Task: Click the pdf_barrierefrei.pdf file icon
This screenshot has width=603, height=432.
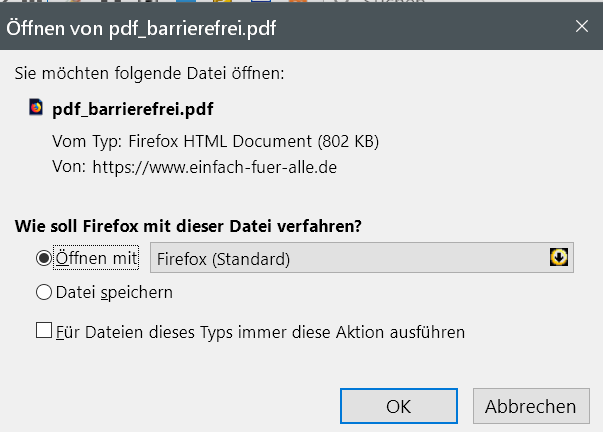Action: (x=37, y=107)
